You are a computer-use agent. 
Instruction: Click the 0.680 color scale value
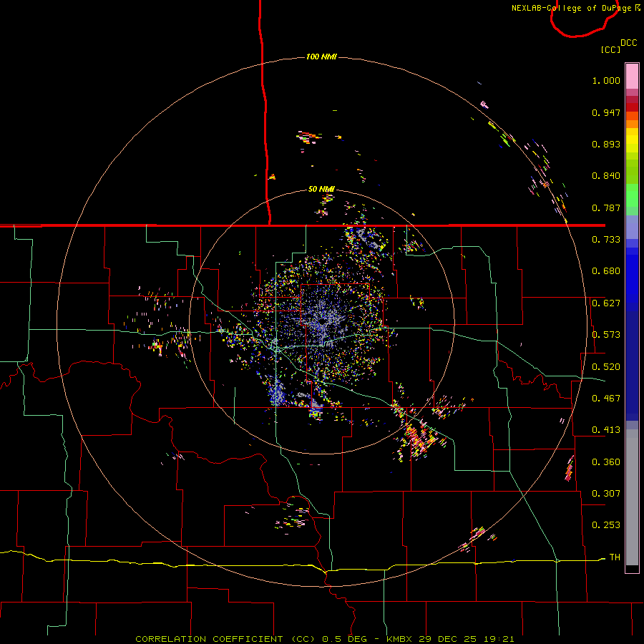point(606,271)
